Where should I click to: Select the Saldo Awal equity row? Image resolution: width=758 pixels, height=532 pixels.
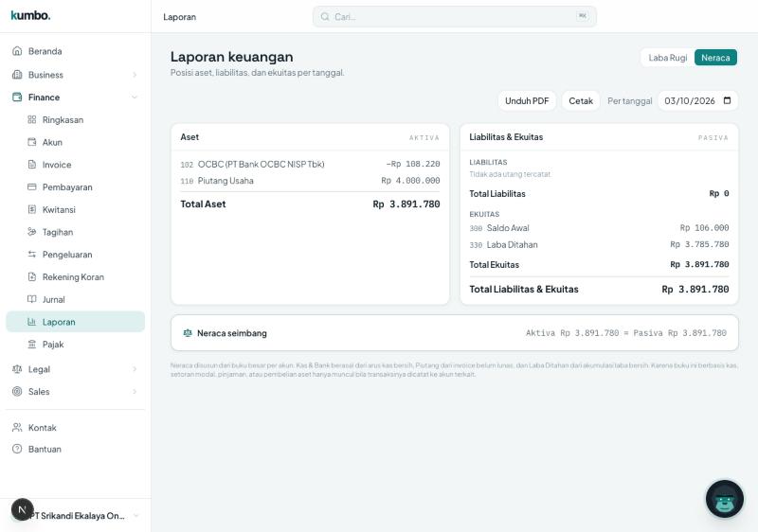[x=599, y=228]
